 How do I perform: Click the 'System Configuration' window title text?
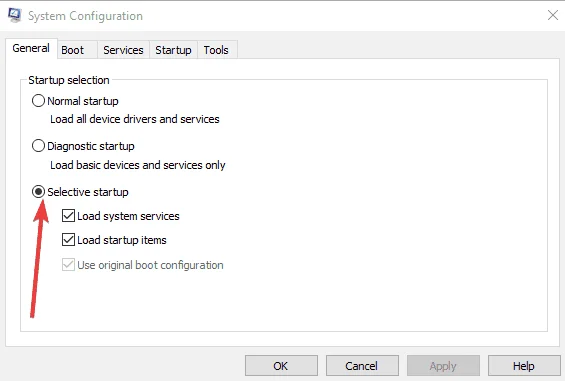[85, 16]
